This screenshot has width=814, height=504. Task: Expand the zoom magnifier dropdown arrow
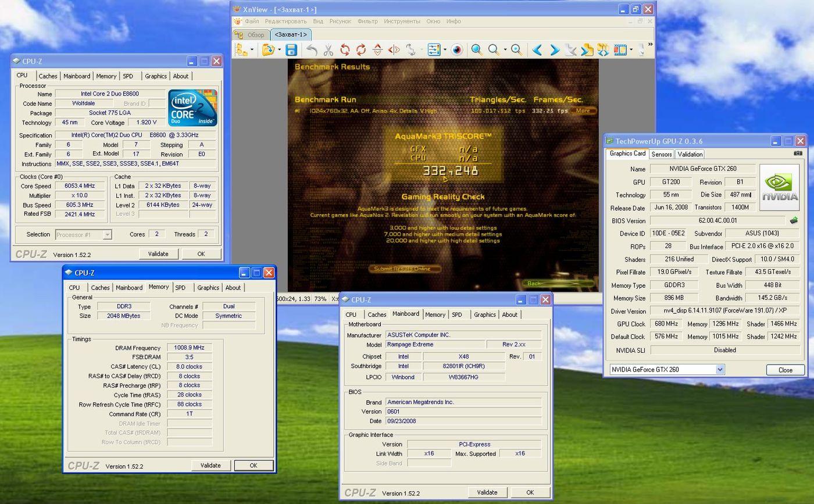click(x=505, y=50)
